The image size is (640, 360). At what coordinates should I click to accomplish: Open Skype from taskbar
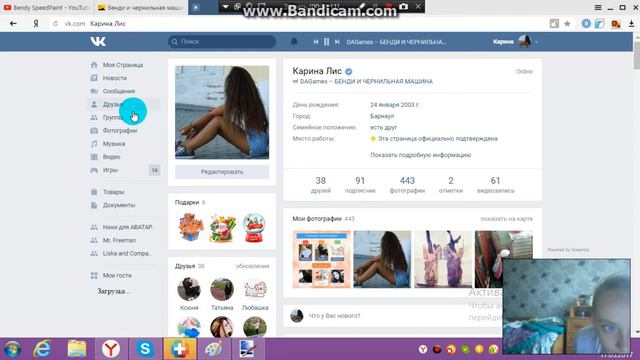pos(145,349)
